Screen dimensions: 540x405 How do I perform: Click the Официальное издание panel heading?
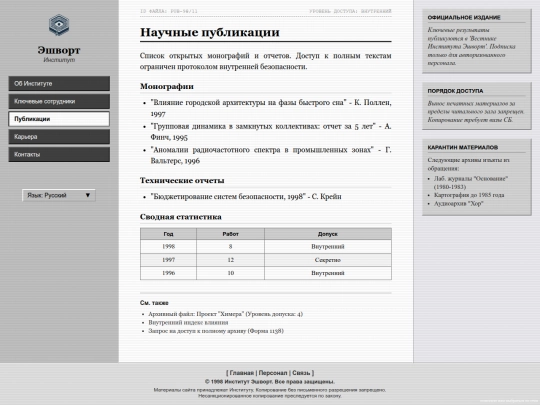464,18
